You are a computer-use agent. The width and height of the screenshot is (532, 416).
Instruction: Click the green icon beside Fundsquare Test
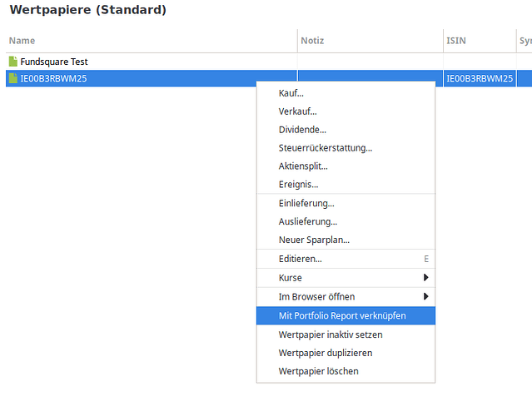click(12, 62)
